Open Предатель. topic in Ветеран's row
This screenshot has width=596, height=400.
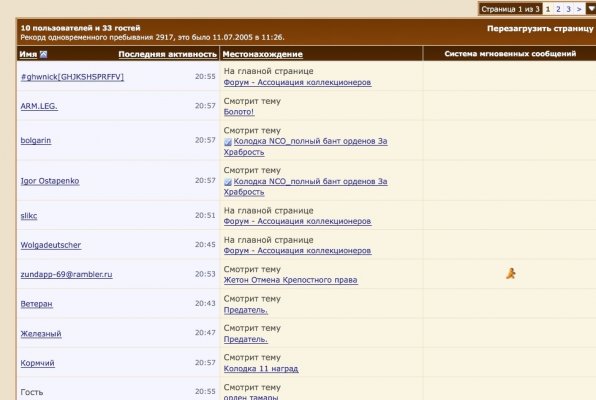[x=246, y=310]
